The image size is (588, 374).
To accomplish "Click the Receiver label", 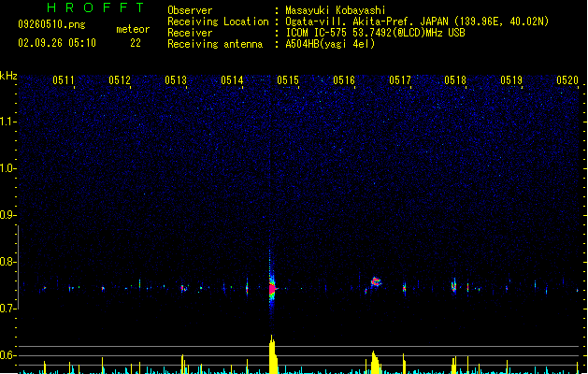I will 190,33.
